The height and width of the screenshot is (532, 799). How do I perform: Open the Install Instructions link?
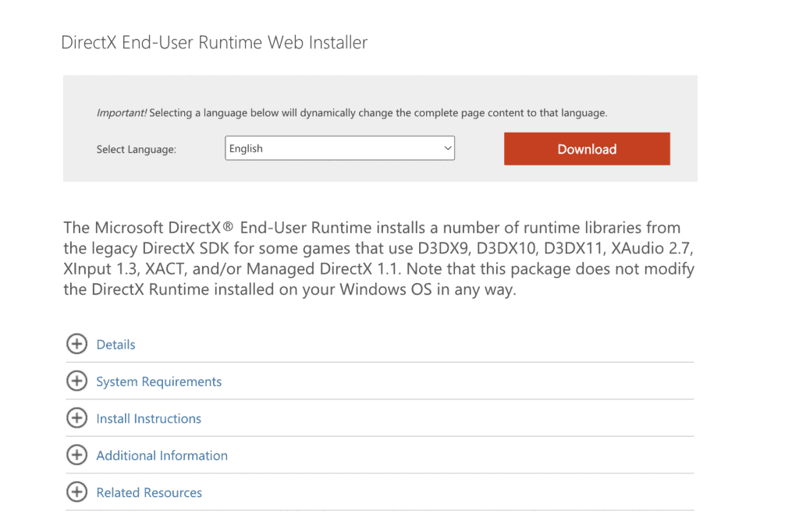coord(149,419)
